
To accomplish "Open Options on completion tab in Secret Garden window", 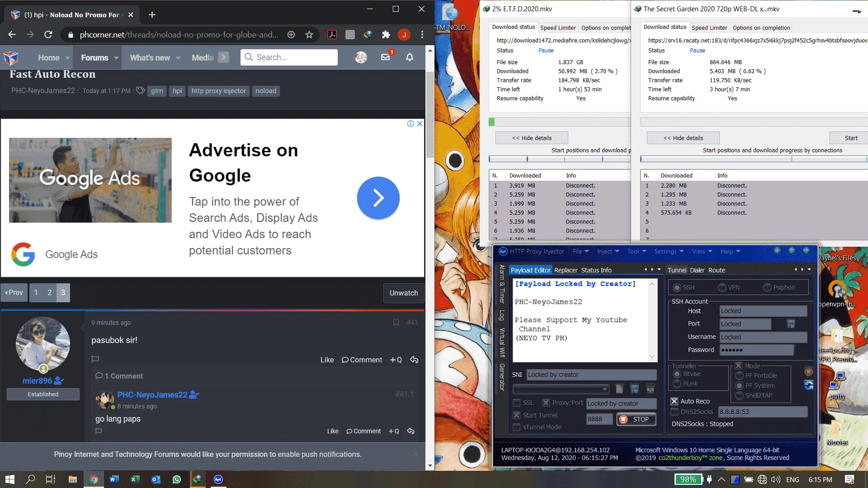I will [761, 28].
